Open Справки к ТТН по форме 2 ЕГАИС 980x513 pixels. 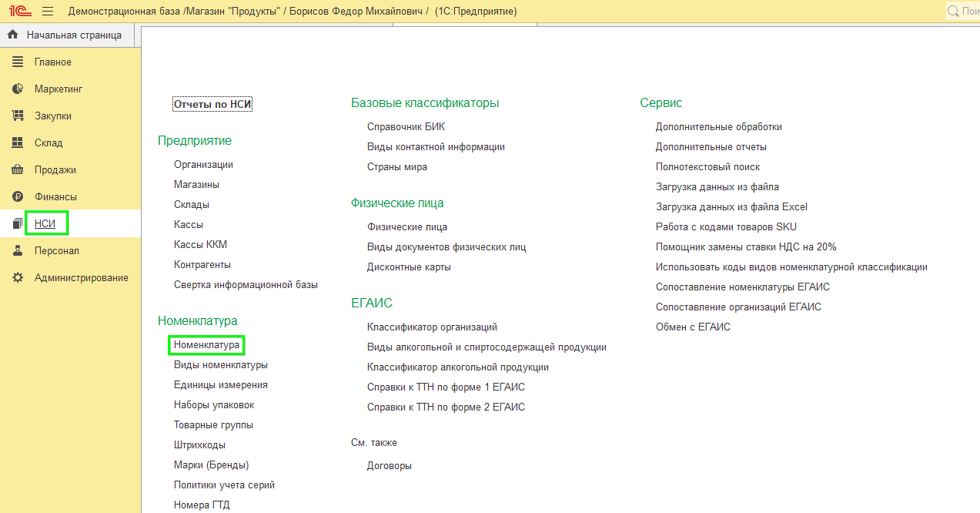[446, 407]
